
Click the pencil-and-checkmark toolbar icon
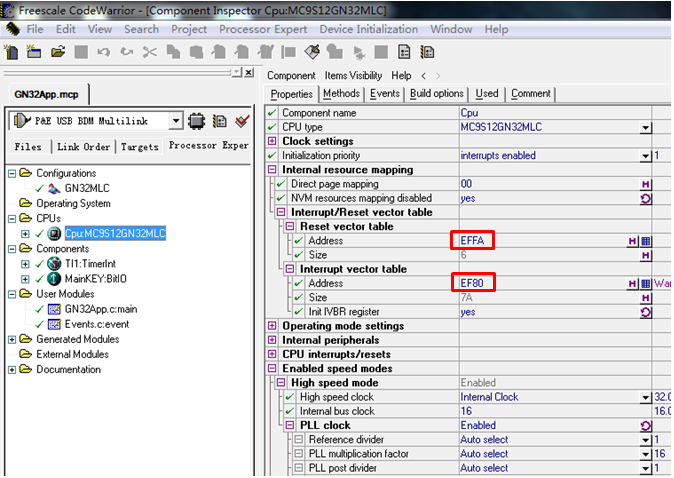tap(312, 52)
